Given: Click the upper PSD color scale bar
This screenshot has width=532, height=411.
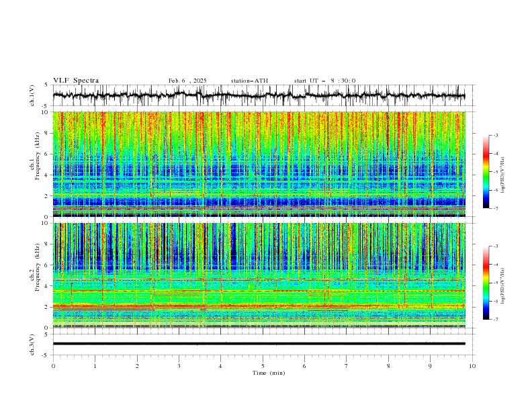Looking at the screenshot, I should [486, 172].
